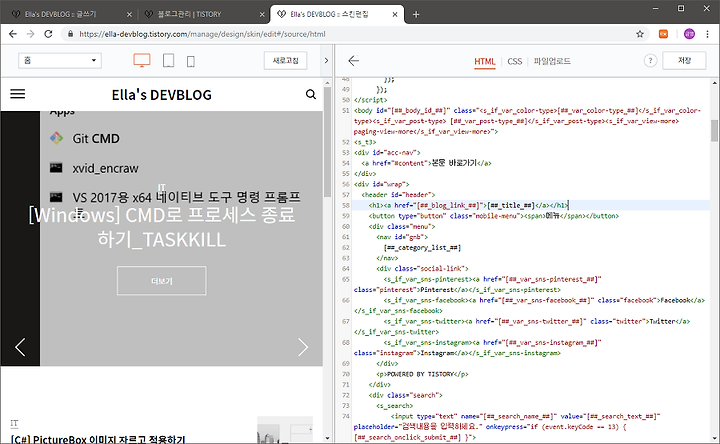View site security lock info
This screenshot has height=444, width=720.
click(70, 34)
